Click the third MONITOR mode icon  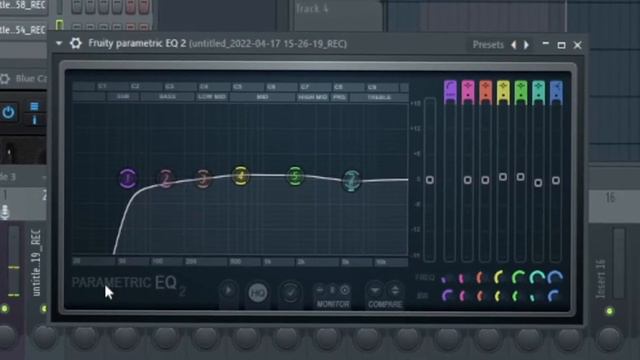(x=345, y=290)
